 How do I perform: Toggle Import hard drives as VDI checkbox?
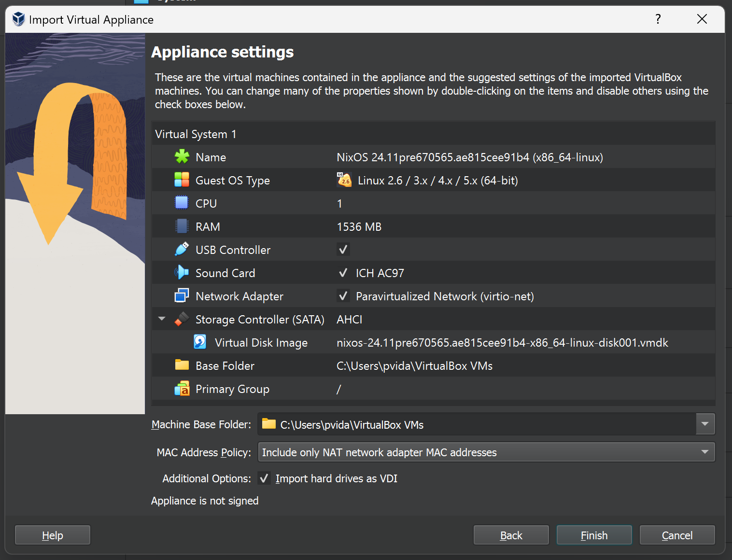click(264, 478)
